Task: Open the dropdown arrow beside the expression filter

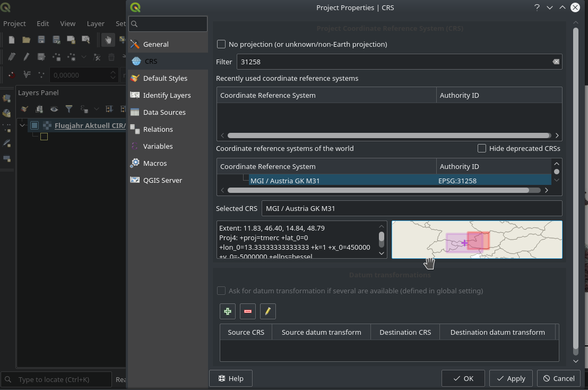Action: click(x=97, y=109)
